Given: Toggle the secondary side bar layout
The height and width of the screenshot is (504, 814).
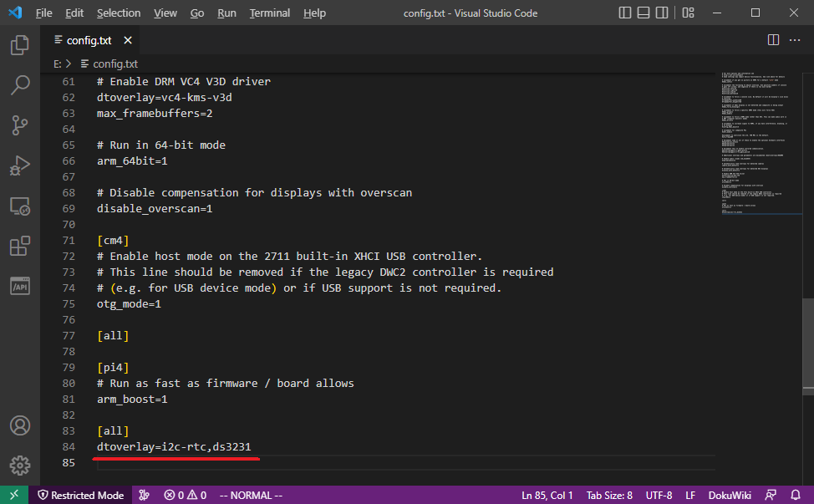Looking at the screenshot, I should [662, 13].
